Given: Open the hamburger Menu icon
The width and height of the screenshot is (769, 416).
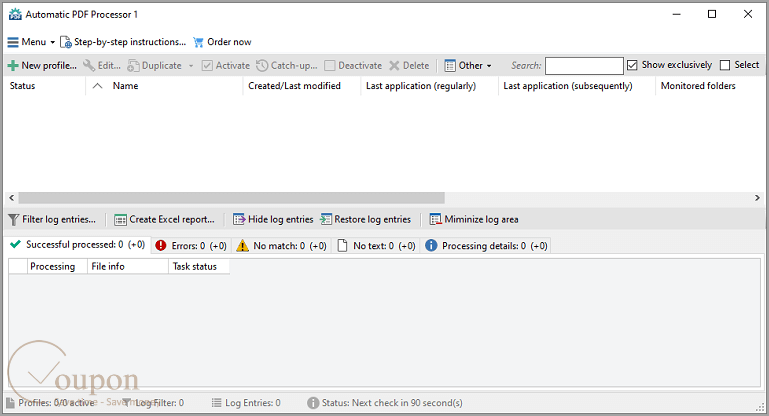Looking at the screenshot, I should (x=13, y=42).
